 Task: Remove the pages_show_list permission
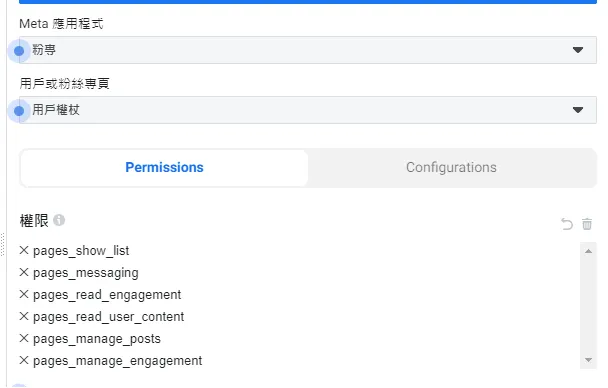pos(24,250)
